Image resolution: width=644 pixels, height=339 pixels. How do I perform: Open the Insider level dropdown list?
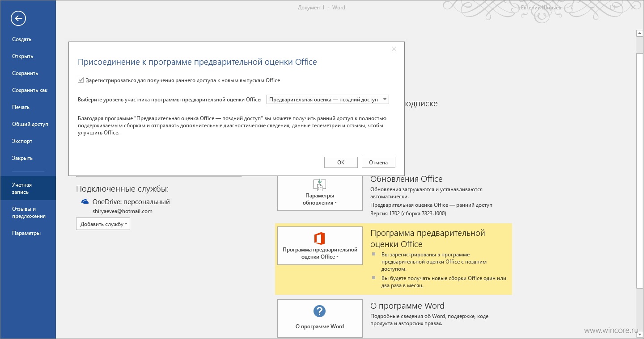click(327, 100)
